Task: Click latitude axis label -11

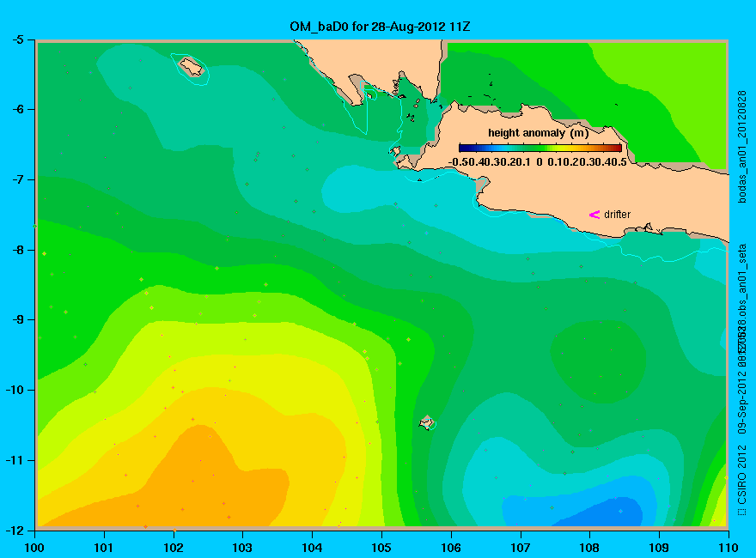Action: click(15, 460)
